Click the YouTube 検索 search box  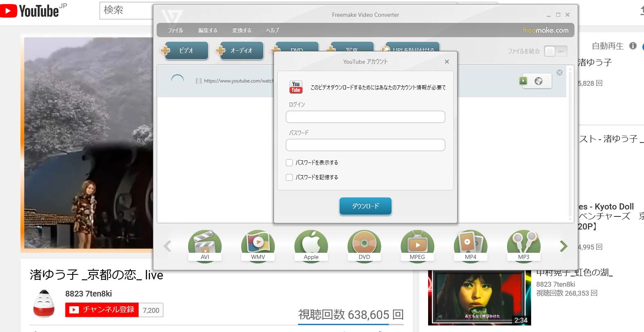127,10
